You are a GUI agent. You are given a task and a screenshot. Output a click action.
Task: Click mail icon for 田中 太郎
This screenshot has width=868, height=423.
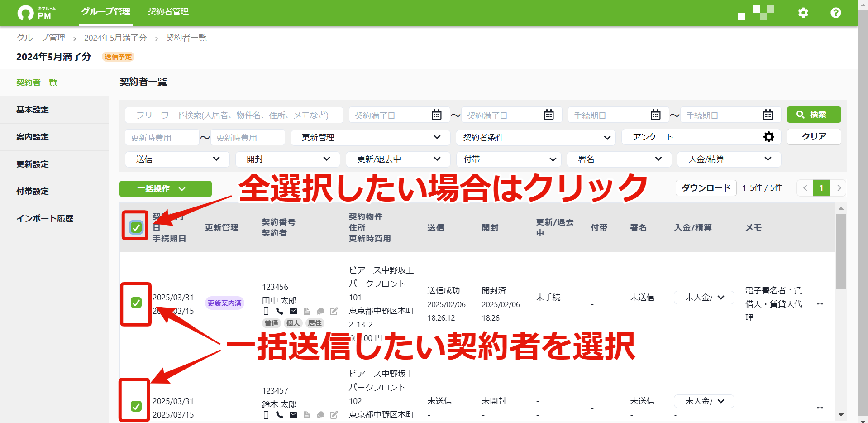tap(293, 311)
